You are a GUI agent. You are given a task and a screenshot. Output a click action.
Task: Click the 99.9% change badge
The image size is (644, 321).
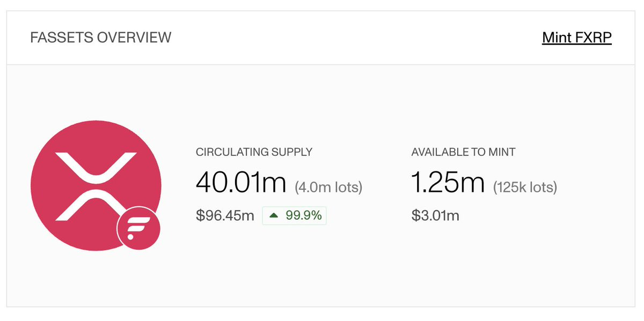click(x=294, y=216)
